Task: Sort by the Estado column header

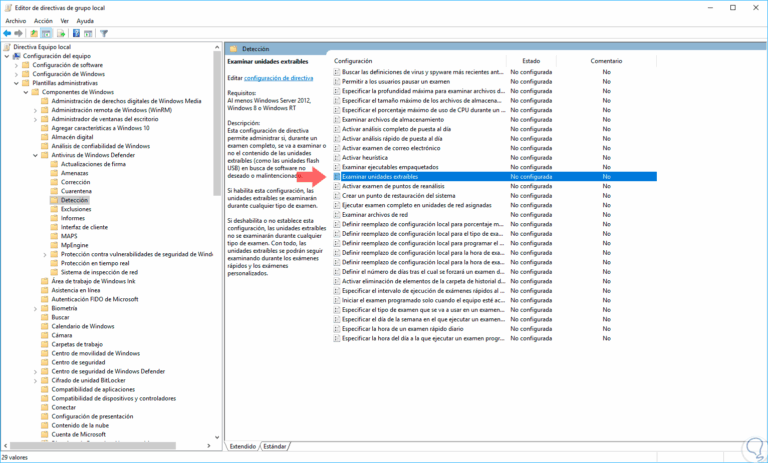Action: pos(531,61)
